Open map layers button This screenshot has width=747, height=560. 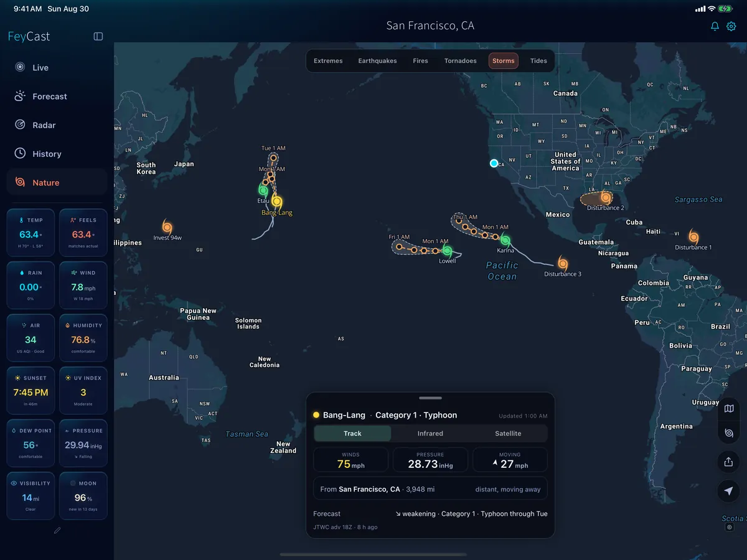[x=729, y=409]
